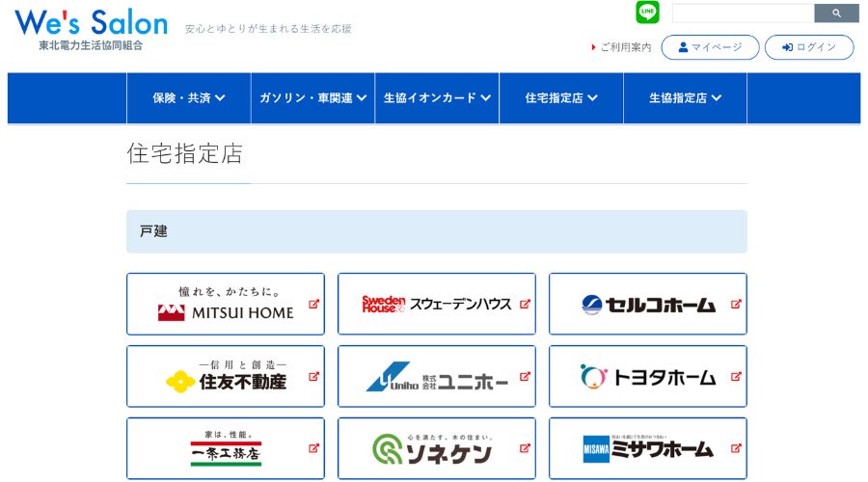Click external-link icon on ミサワホーム card

click(x=736, y=448)
